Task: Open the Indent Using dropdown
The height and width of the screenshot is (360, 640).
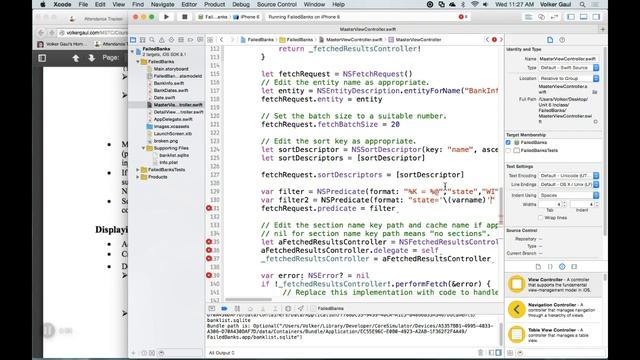Action: pos(569,195)
